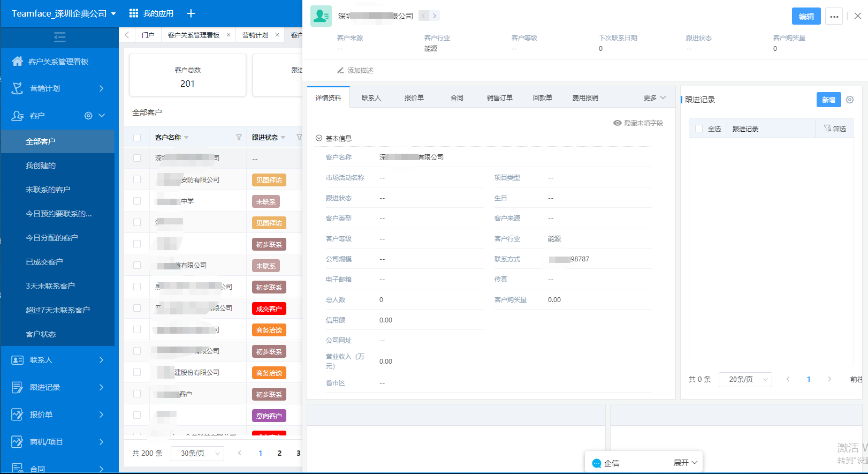Select 我创建的 in the sidebar
Screen dimensions: 868x474
tap(41, 165)
